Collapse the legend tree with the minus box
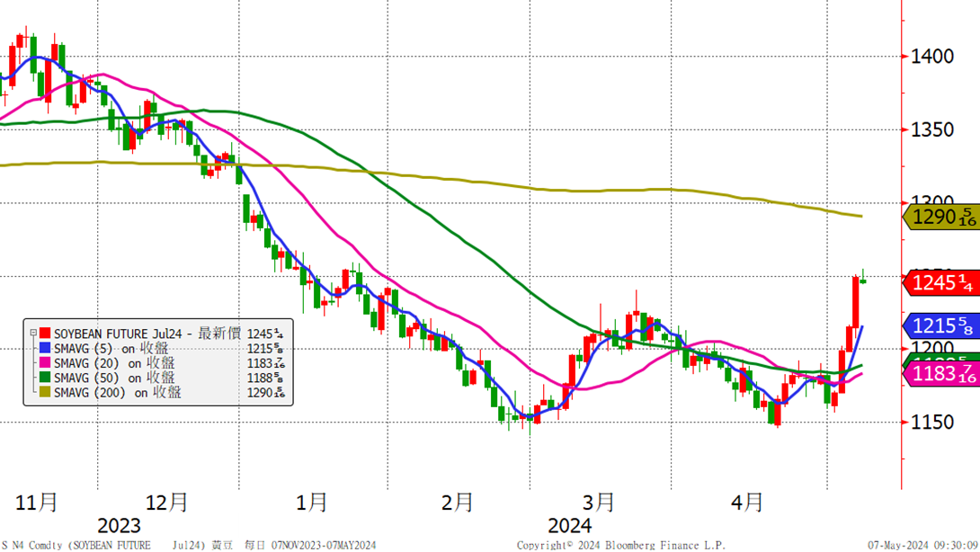The height and width of the screenshot is (552, 980). (33, 334)
